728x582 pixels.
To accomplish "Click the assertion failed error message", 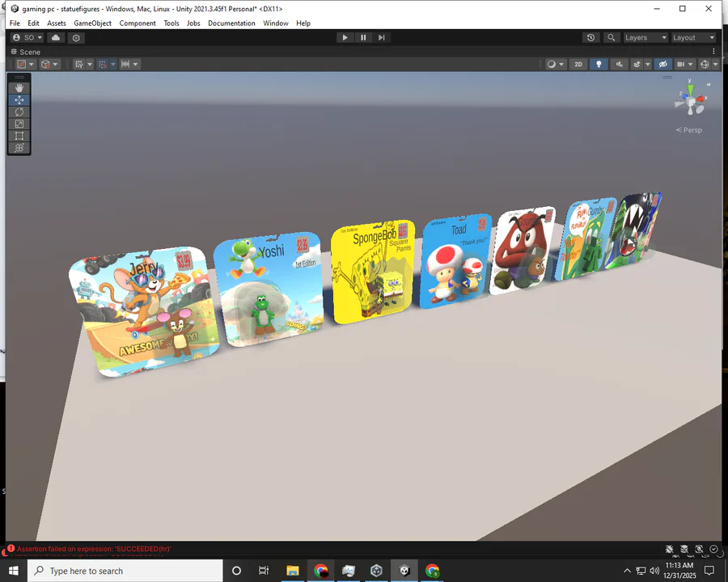I will pos(94,549).
